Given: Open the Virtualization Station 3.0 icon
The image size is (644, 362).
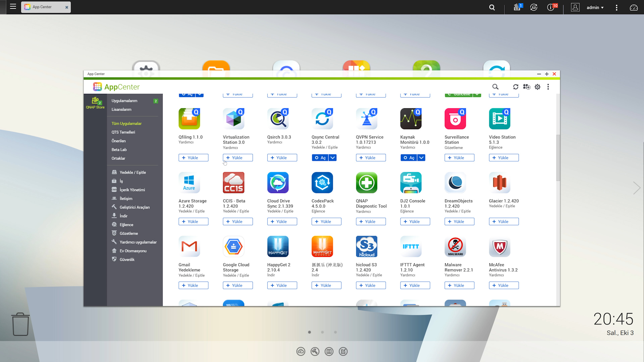Looking at the screenshot, I should pyautogui.click(x=233, y=118).
